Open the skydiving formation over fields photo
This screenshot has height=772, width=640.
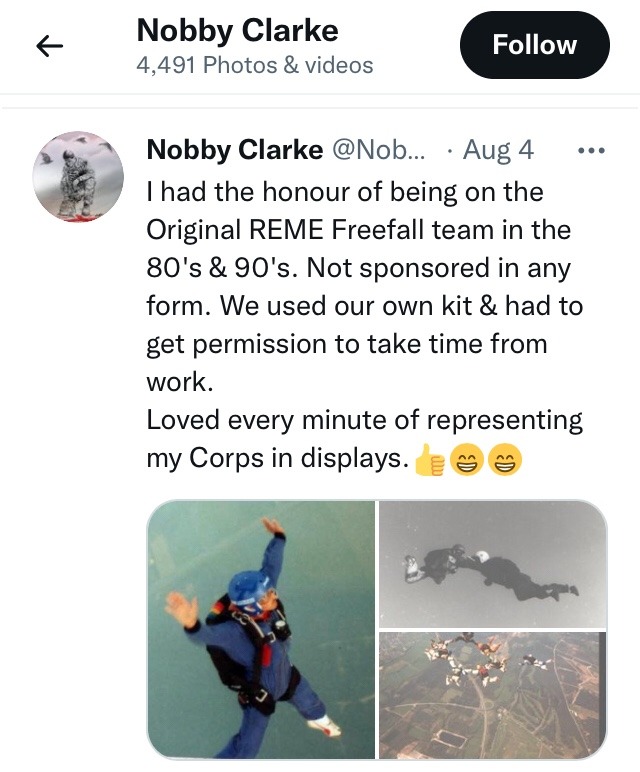493,693
